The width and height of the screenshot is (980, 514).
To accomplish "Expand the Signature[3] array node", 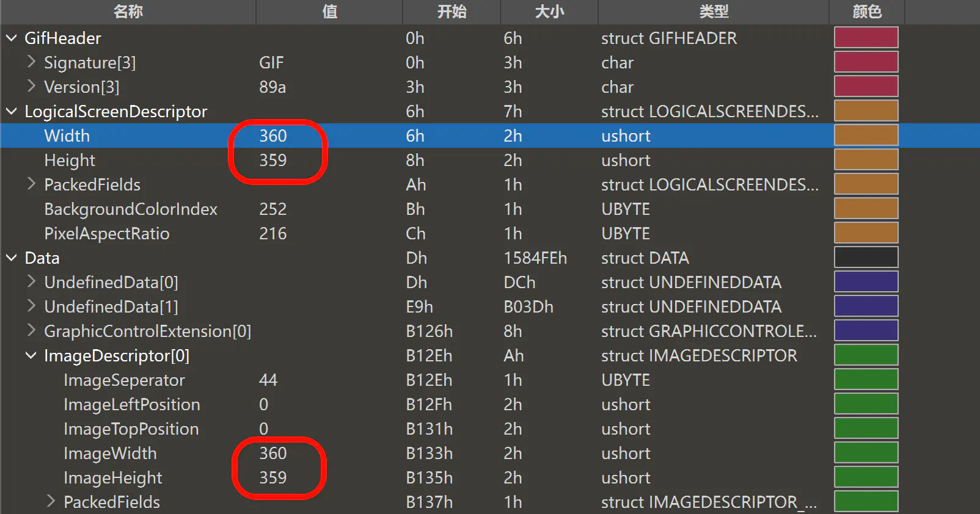I will pyautogui.click(x=31, y=62).
